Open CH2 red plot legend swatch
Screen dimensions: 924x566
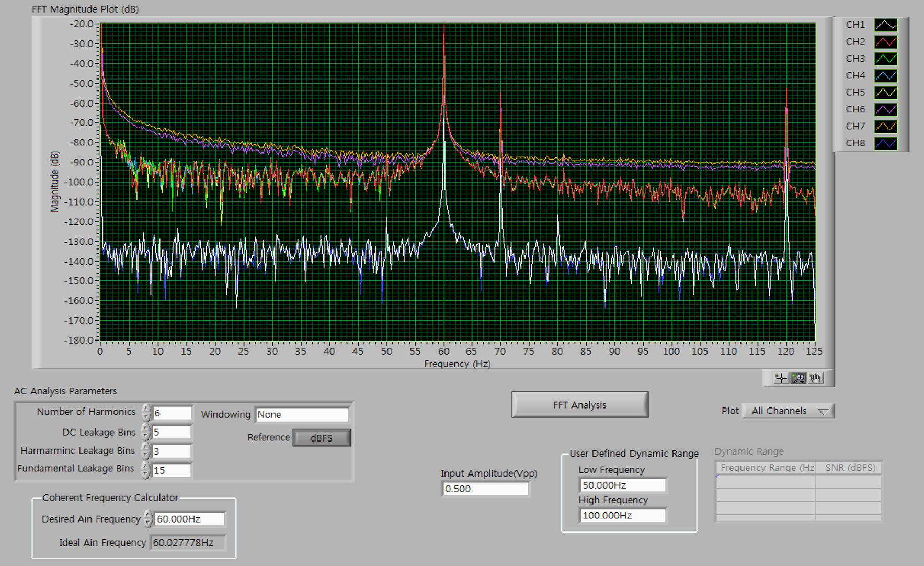click(x=886, y=42)
